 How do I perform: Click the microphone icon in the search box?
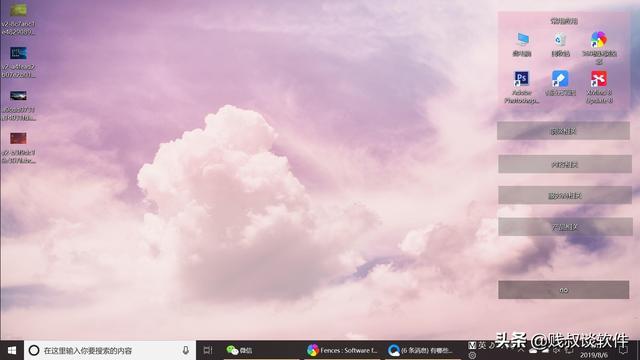coord(186,350)
